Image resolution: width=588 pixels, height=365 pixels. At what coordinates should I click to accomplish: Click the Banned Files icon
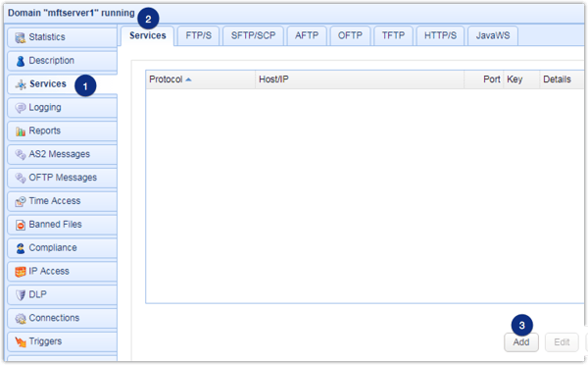[21, 225]
